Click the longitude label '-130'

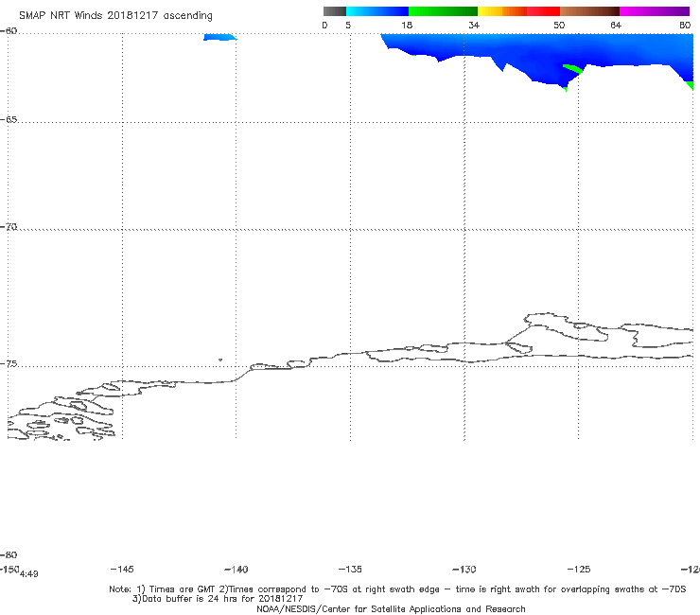pos(464,569)
